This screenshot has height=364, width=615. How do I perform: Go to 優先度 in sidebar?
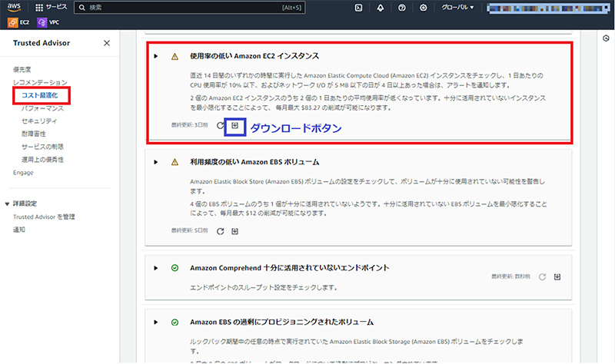click(x=22, y=69)
